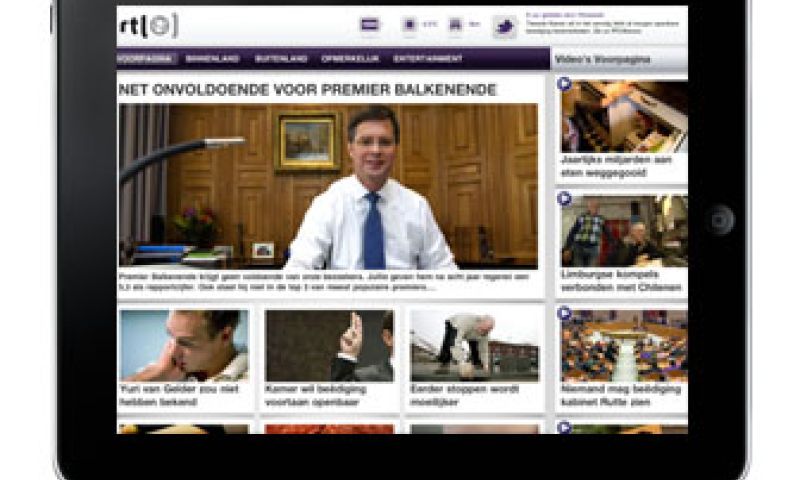Tap the bending elderly man photo
Screen dimensions: 800x480
pos(474,346)
